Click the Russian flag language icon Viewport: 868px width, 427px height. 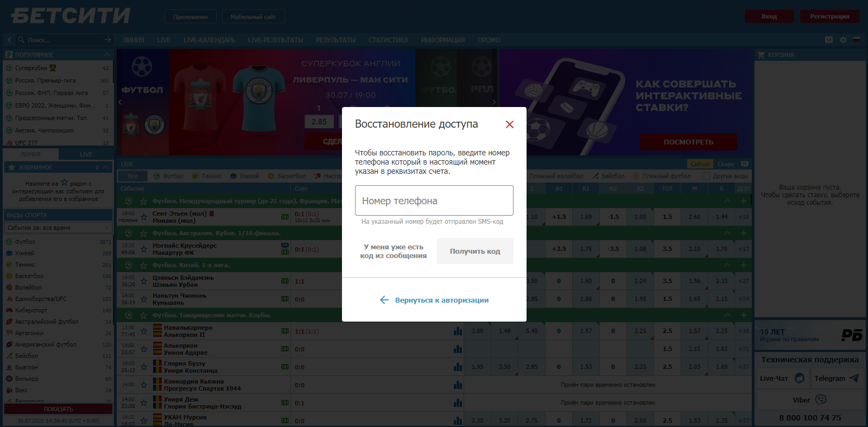(x=857, y=40)
